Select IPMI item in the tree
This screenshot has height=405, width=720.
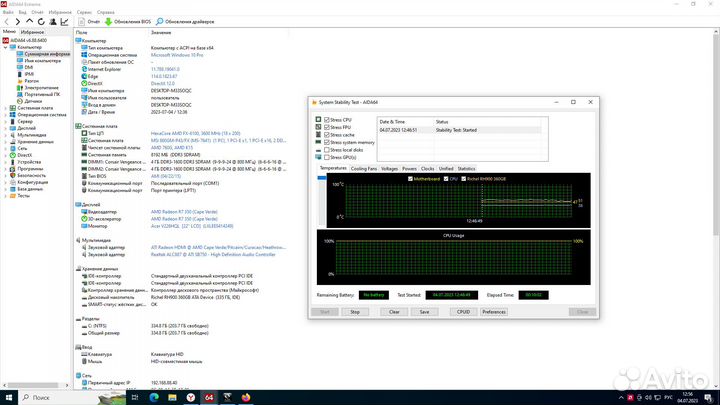coord(29,74)
